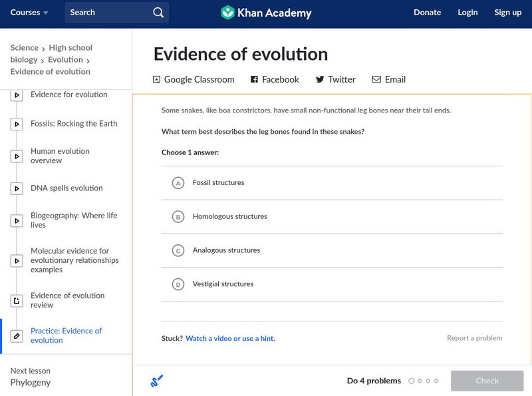Viewport: 532px width, 396px height.
Task: Click the play icon beside DNA spells evolution
Action: (16, 188)
